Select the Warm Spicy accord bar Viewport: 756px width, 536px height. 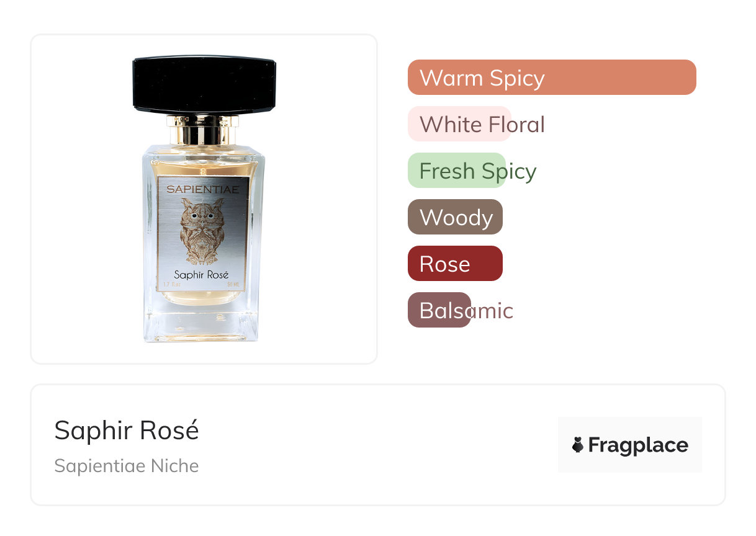[x=552, y=78]
